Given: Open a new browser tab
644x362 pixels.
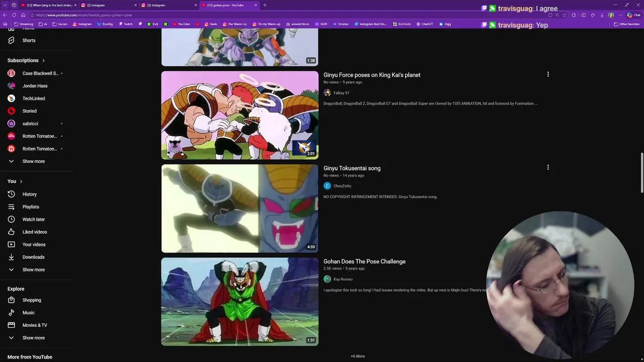Looking at the screenshot, I should [265, 5].
